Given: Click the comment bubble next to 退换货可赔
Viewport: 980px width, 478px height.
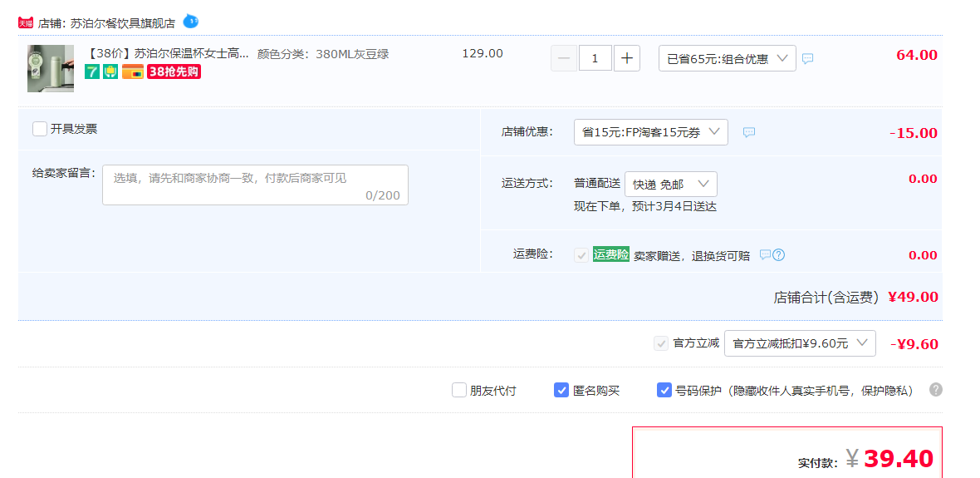Looking at the screenshot, I should tap(765, 254).
